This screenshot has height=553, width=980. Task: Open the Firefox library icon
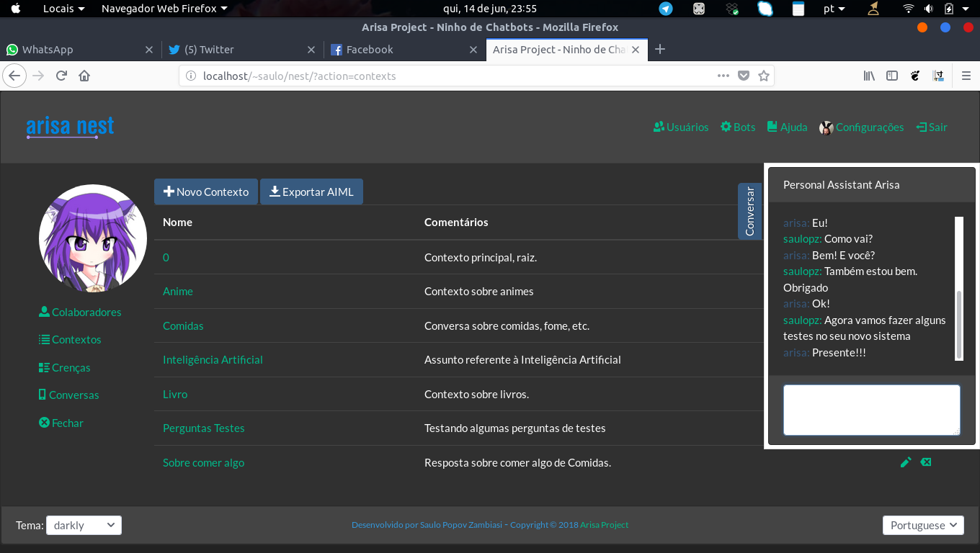point(869,76)
